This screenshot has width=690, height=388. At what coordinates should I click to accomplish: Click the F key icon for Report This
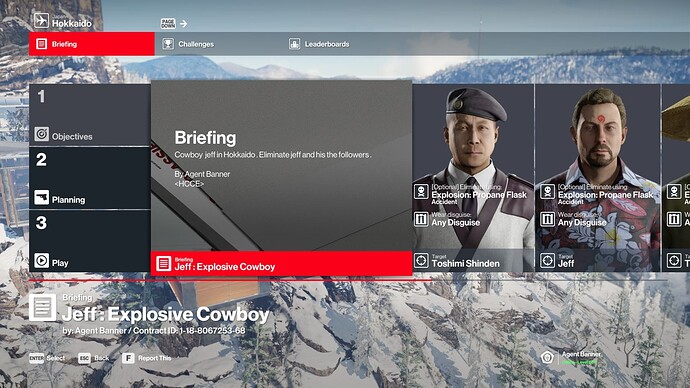coord(128,358)
